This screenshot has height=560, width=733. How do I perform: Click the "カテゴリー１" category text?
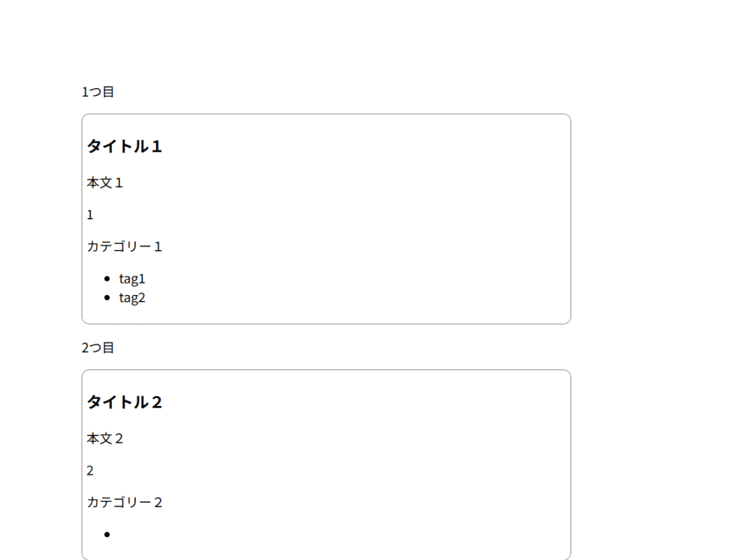[125, 246]
